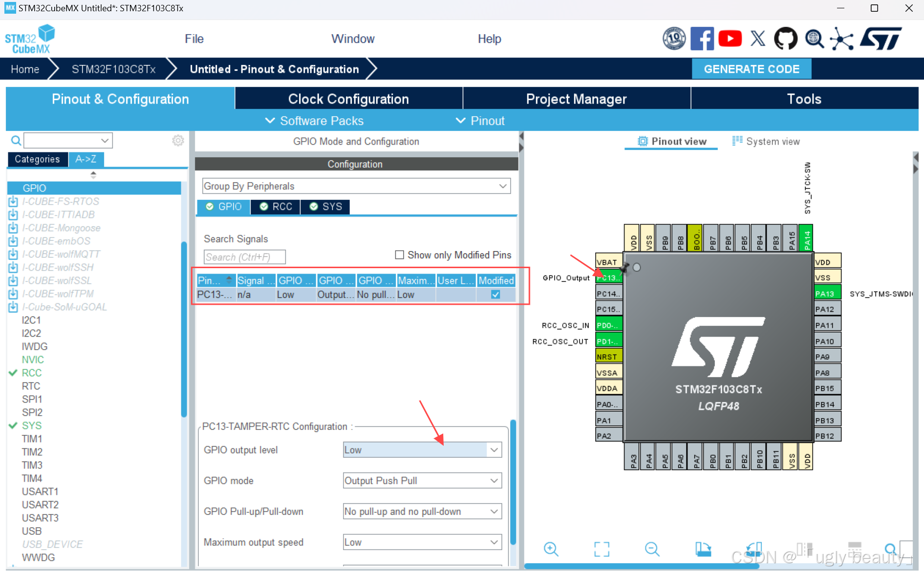Image resolution: width=924 pixels, height=573 pixels.
Task: Click the download icon beside I-Cube-SoM-uGOAL
Action: coord(13,307)
